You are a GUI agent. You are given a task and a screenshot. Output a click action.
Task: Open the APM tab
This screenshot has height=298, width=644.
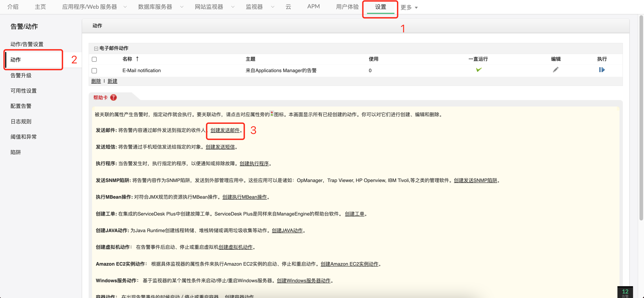313,7
